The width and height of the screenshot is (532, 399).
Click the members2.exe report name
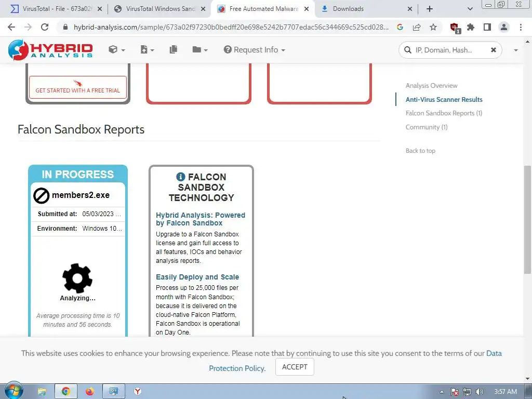pos(81,195)
